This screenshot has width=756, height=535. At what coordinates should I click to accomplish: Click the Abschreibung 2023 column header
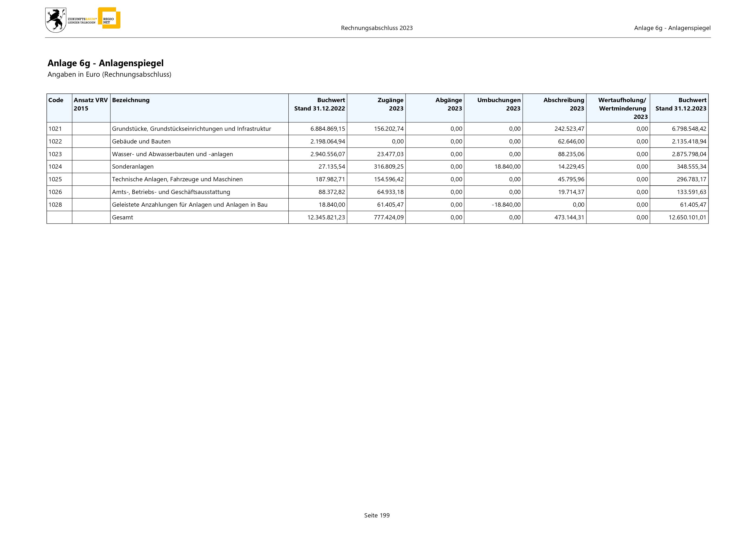point(563,104)
